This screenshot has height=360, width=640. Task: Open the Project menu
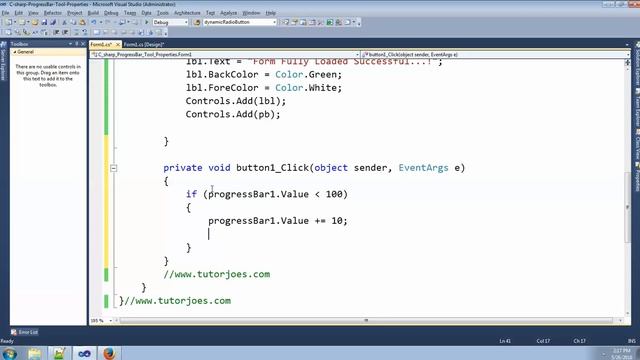[75, 13]
